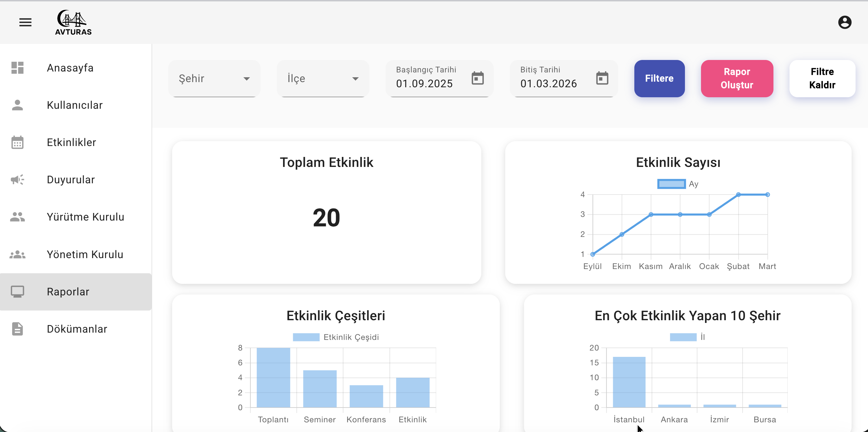The image size is (868, 432).
Task: Open the Anasayfa dashboard icon
Action: (x=17, y=68)
